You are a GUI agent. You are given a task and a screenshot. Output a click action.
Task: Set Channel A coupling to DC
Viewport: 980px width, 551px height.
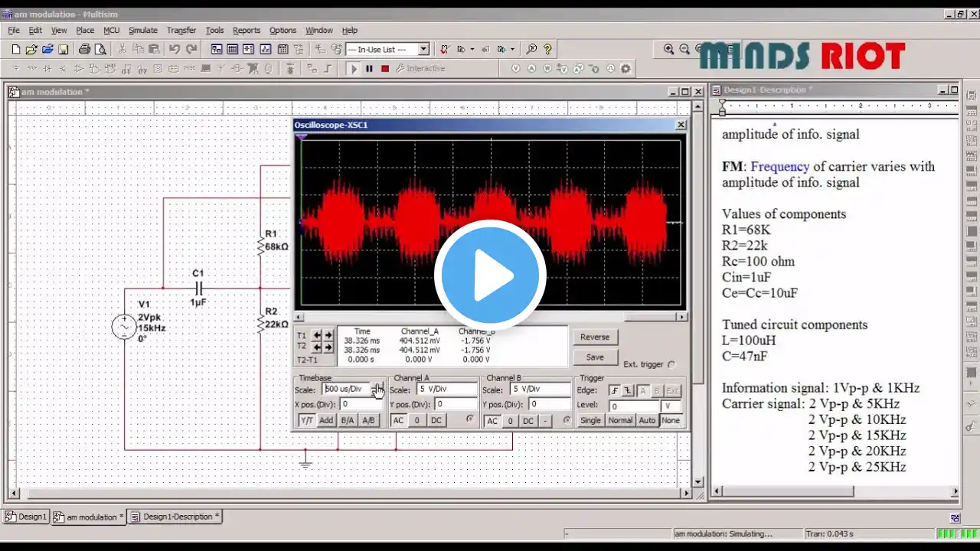pyautogui.click(x=436, y=420)
